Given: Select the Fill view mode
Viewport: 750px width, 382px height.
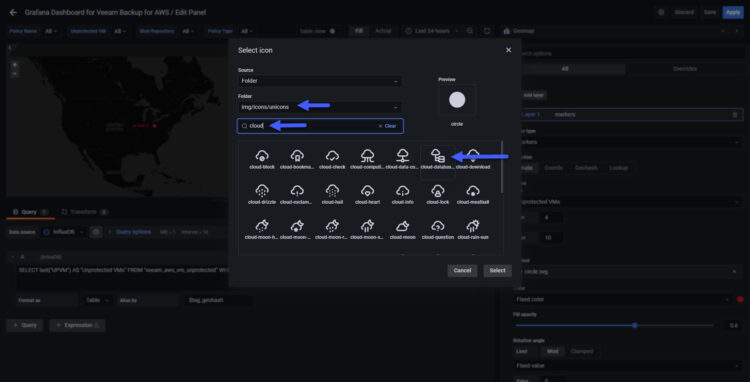Looking at the screenshot, I should tap(359, 31).
